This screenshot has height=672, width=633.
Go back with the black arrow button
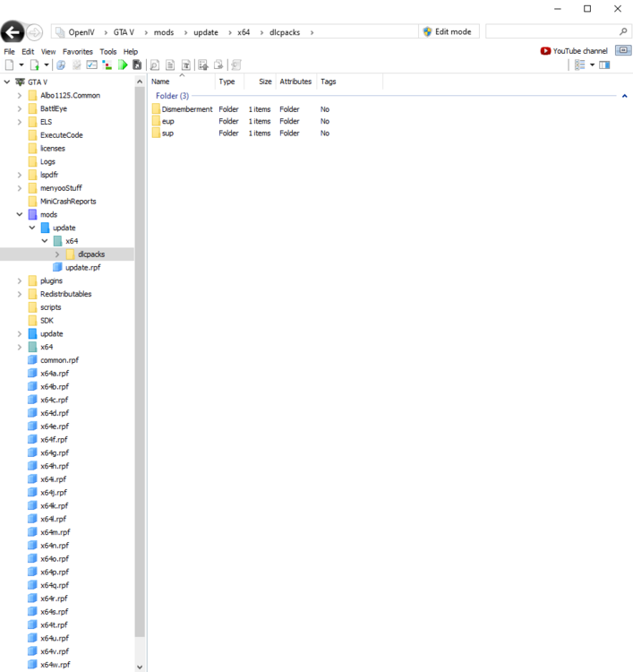12,31
